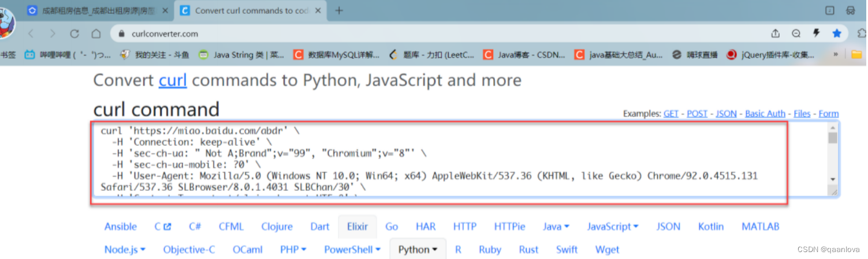The image size is (868, 259).
Task: Click the zoom-out magnifier in address bar
Action: click(796, 33)
